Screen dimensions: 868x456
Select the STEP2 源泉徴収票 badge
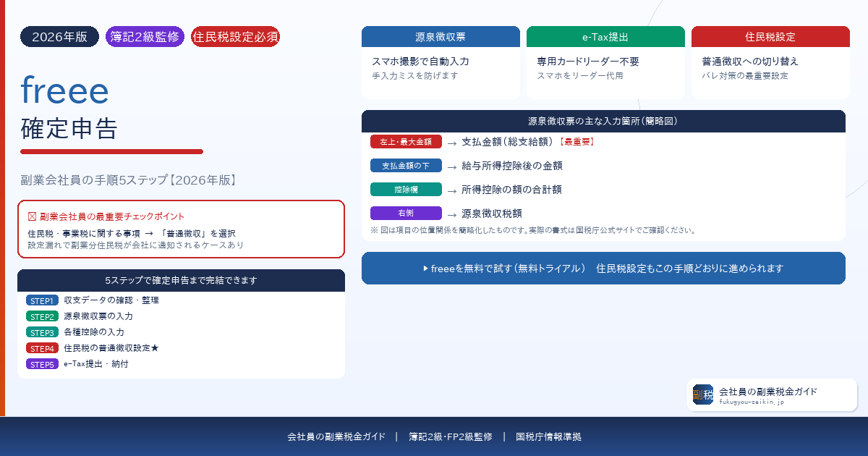click(42, 316)
